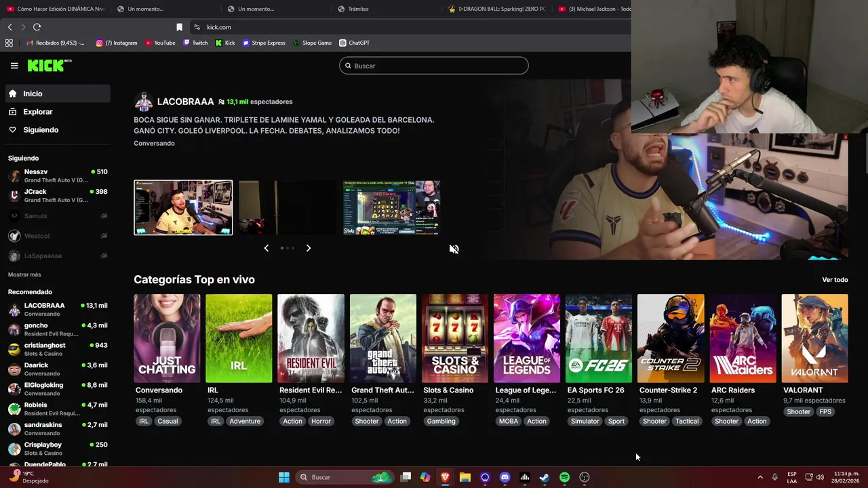Click the bookmark icon in the address bar
The width and height of the screenshot is (868, 488).
point(179,27)
